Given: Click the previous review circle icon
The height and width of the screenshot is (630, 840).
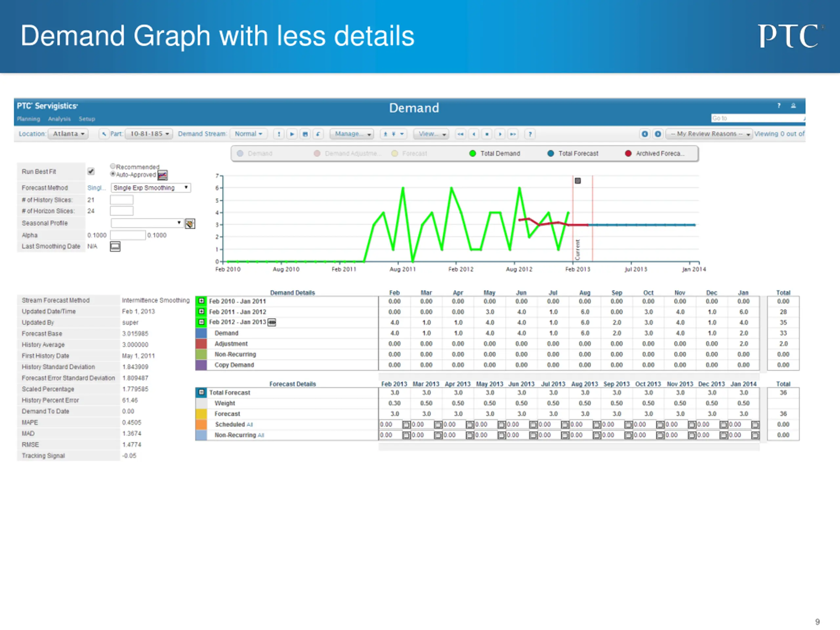Looking at the screenshot, I should (x=645, y=134).
